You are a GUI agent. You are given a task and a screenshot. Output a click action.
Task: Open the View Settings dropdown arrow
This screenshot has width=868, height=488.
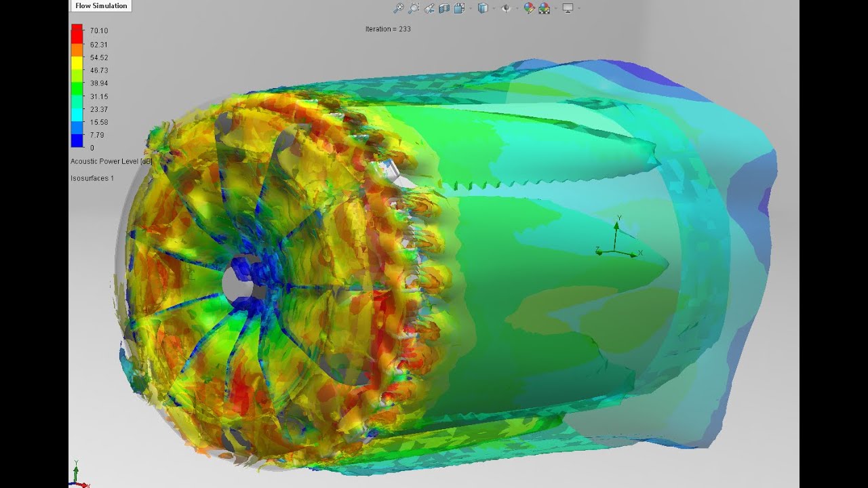point(578,8)
